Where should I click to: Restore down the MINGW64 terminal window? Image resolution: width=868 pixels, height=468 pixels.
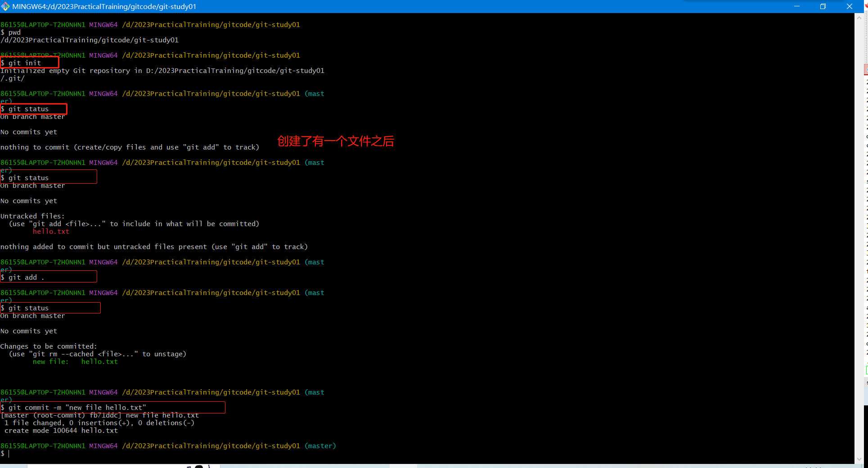(823, 6)
